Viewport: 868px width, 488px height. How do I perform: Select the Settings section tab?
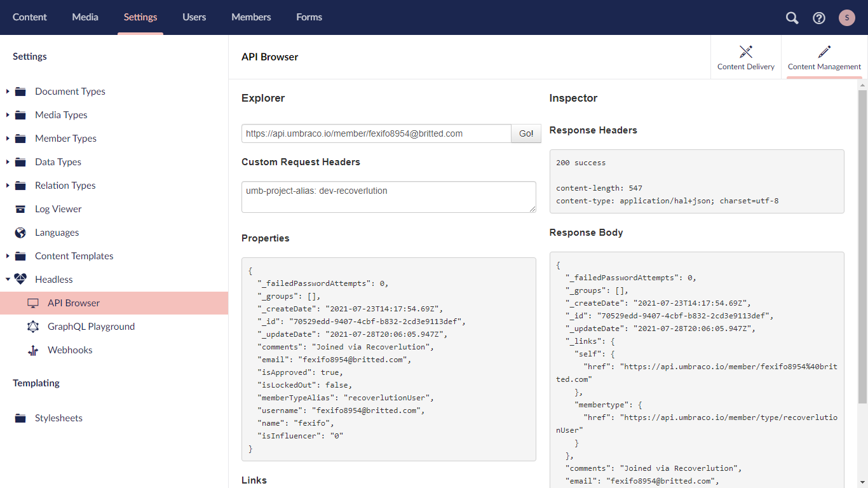[140, 17]
